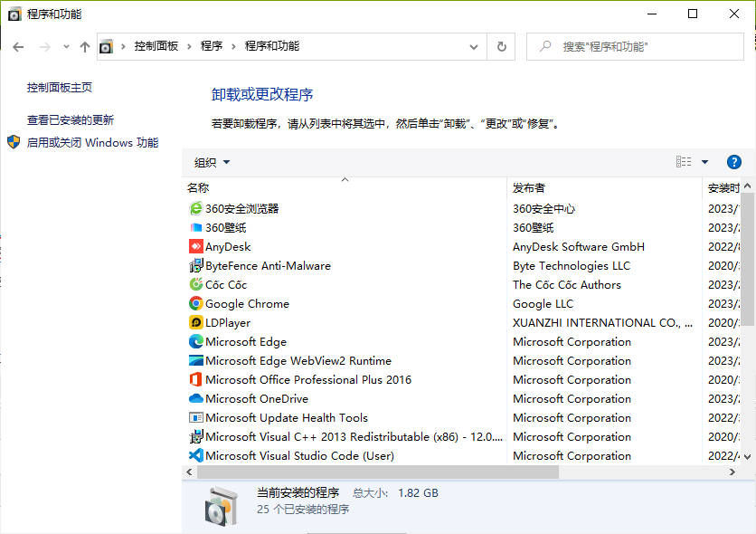Go back with the left arrow

click(18, 47)
